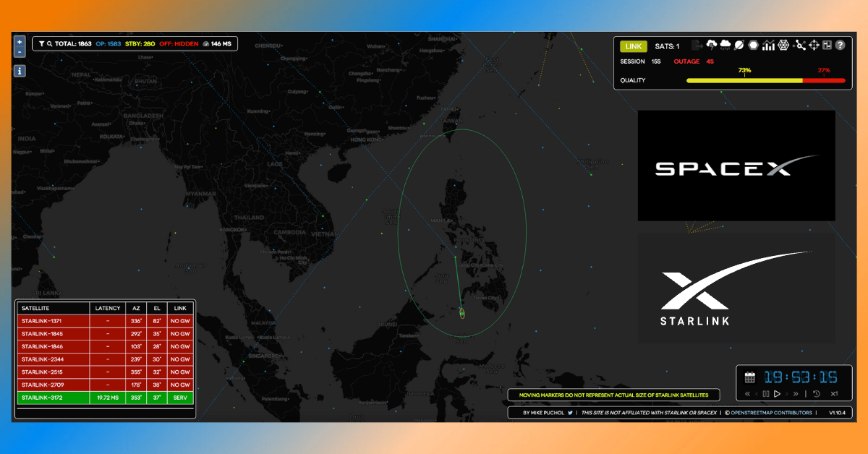Click the fast rewind double-arrow control
This screenshot has width=868, height=454.
(x=748, y=394)
